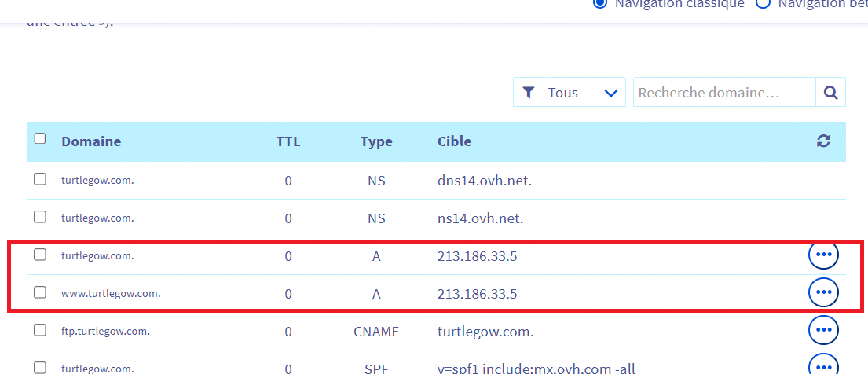Click the search magnifier icon

pyautogui.click(x=830, y=93)
